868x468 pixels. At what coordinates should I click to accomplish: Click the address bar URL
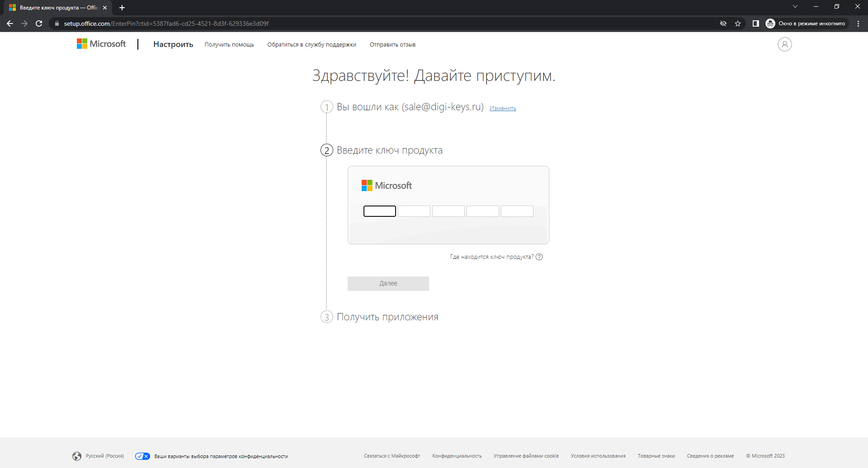pos(166,23)
